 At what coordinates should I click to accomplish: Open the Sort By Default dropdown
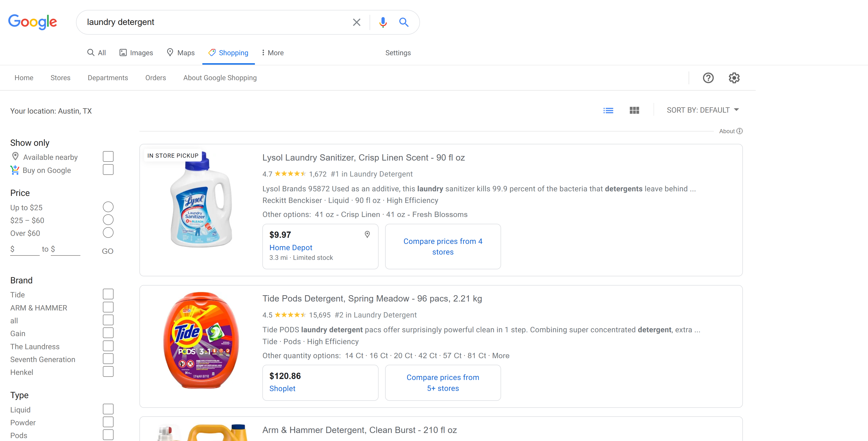tap(702, 110)
